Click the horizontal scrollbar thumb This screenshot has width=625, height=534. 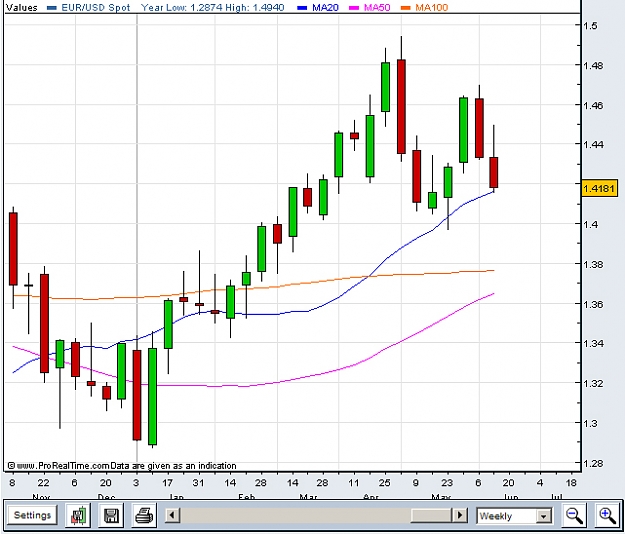coord(432,515)
